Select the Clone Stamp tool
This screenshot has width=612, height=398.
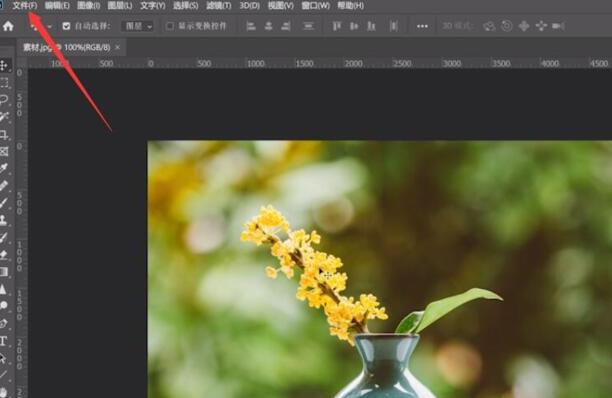tap(4, 220)
